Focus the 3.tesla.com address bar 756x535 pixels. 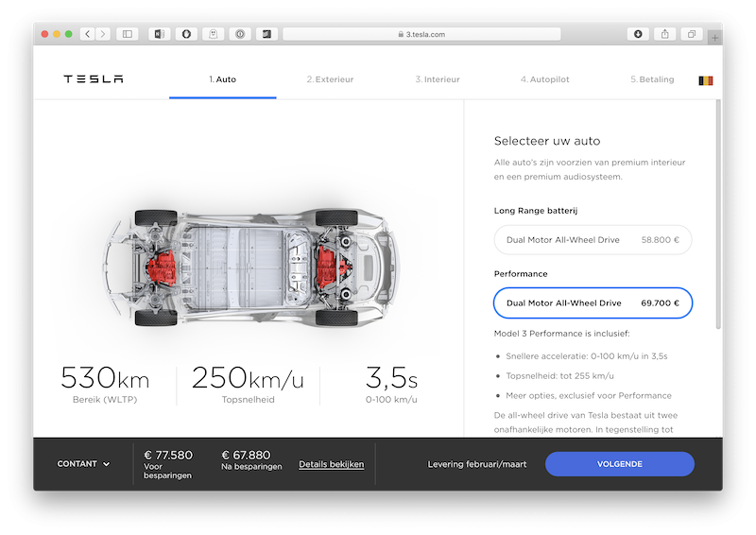(421, 34)
